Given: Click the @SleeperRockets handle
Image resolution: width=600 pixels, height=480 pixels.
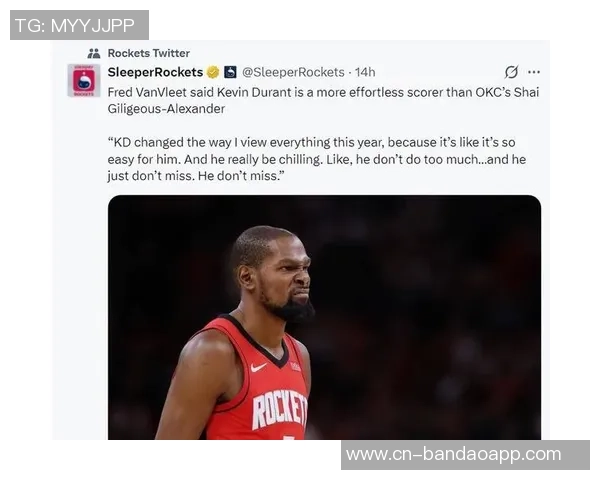Looking at the screenshot, I should [293, 72].
